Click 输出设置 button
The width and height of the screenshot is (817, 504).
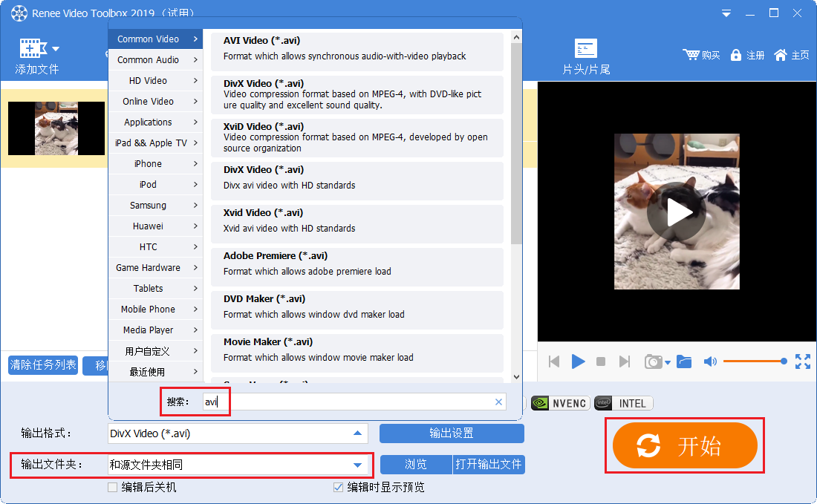[452, 433]
